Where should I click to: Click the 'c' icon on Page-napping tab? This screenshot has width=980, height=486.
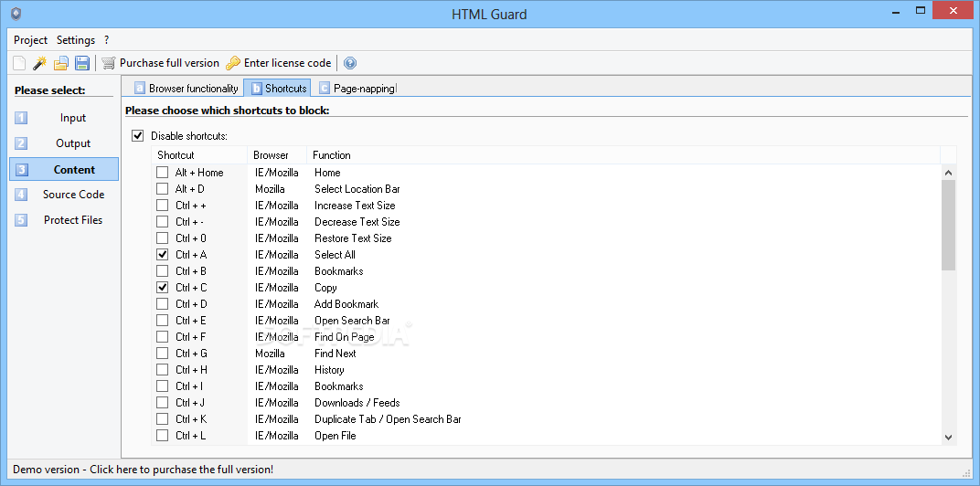[x=325, y=89]
